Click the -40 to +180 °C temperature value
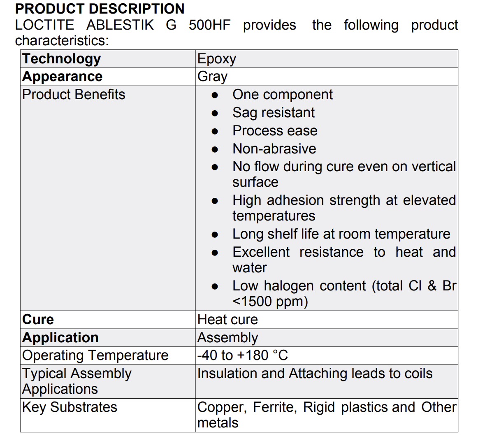The width and height of the screenshot is (478, 448). tap(243, 355)
